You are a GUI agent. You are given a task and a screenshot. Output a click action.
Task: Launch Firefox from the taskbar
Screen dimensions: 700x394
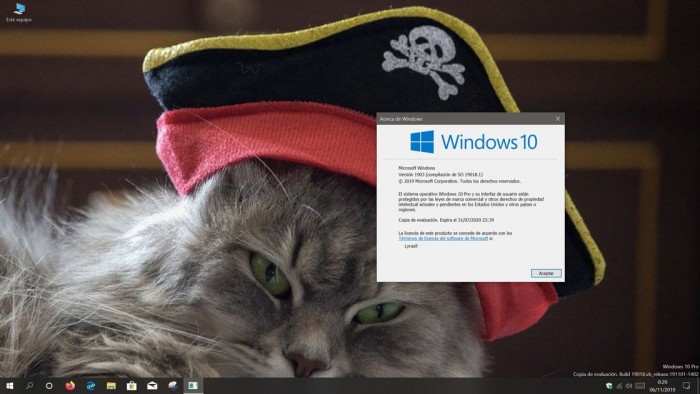[x=70, y=386]
